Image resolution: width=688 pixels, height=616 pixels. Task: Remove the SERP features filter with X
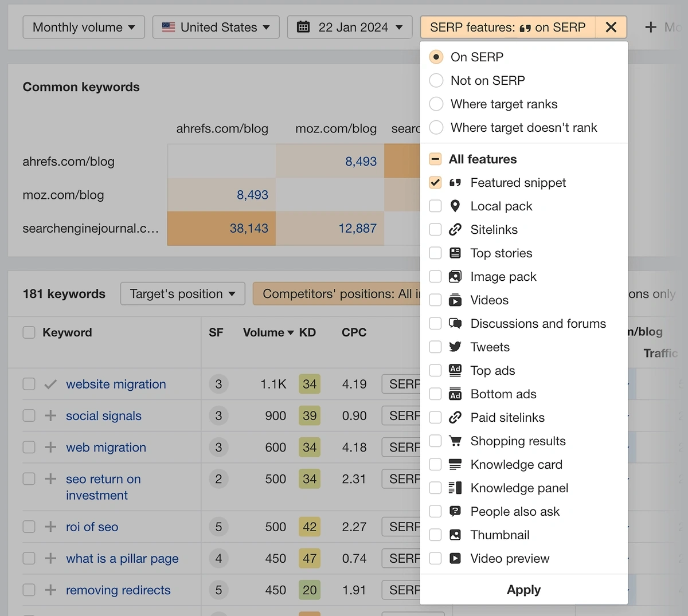pos(611,27)
